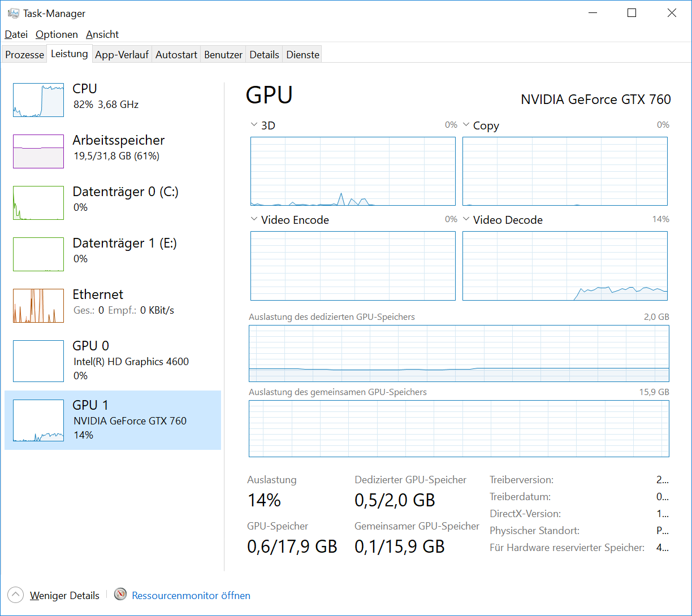Open the Video Encode engine dropdown
Image resolution: width=692 pixels, height=616 pixels.
[254, 219]
